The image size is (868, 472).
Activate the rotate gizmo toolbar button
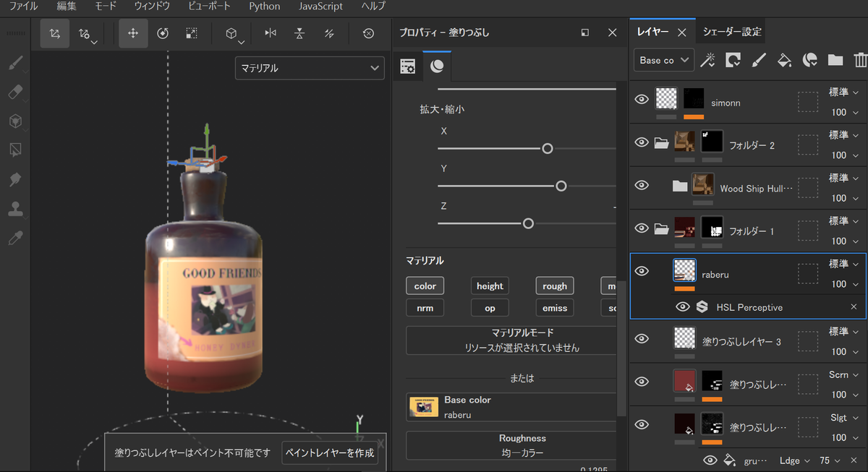[163, 33]
